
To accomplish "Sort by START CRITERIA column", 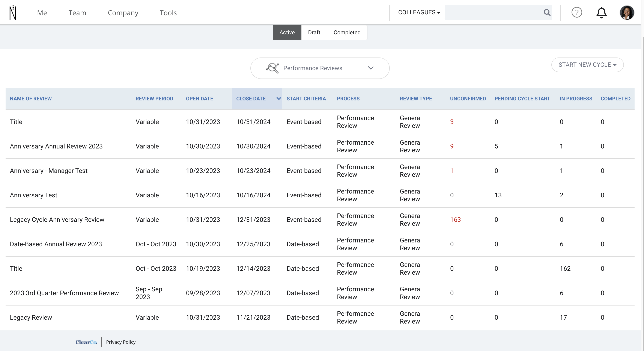I will (306, 98).
